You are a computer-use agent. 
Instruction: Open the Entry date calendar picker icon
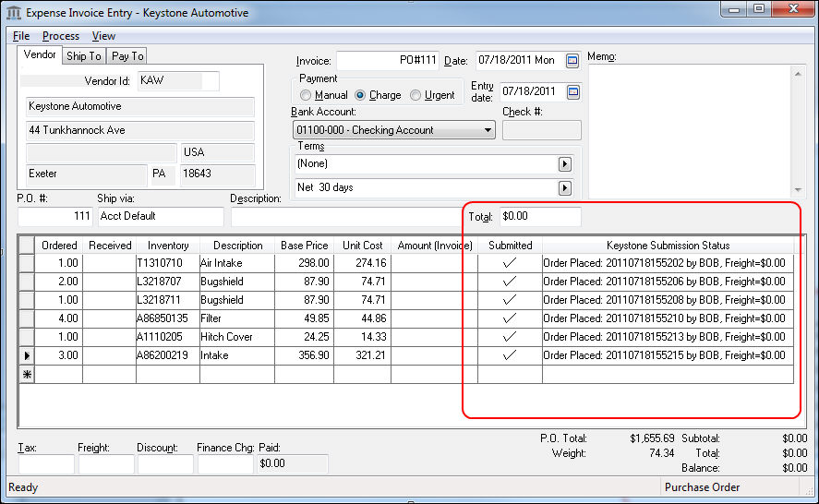(x=573, y=92)
